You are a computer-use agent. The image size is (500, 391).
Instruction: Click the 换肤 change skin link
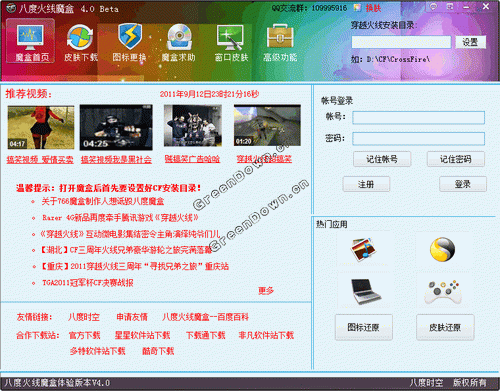click(373, 8)
